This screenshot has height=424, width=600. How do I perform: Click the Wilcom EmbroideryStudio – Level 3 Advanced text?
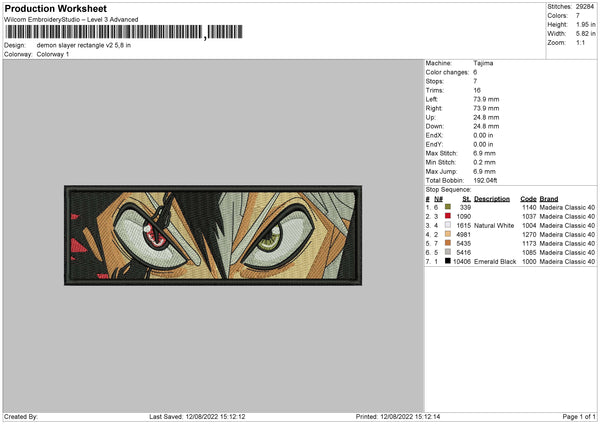71,20
